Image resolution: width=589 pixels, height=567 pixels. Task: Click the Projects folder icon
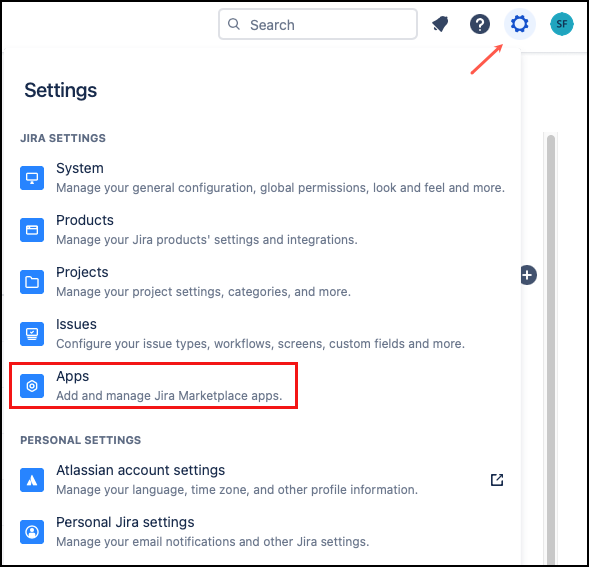[x=32, y=282]
